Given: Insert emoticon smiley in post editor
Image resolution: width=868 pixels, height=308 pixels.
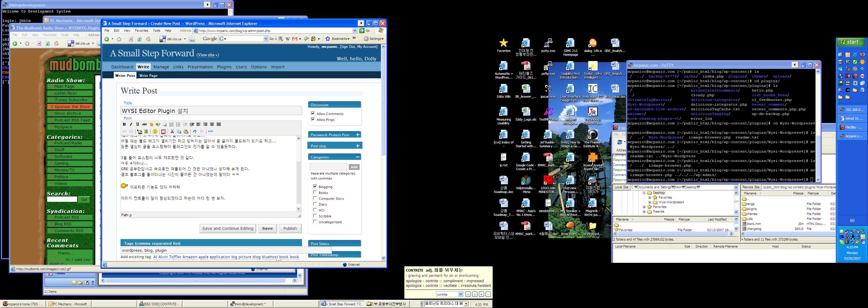Looking at the screenshot, I should [x=155, y=131].
